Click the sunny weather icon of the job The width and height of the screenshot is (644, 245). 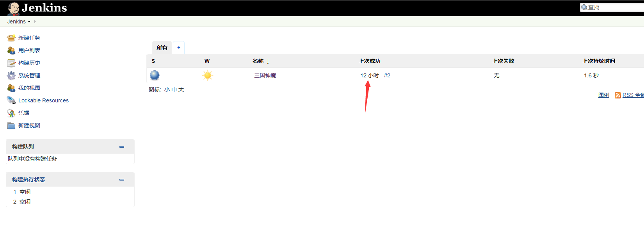207,75
